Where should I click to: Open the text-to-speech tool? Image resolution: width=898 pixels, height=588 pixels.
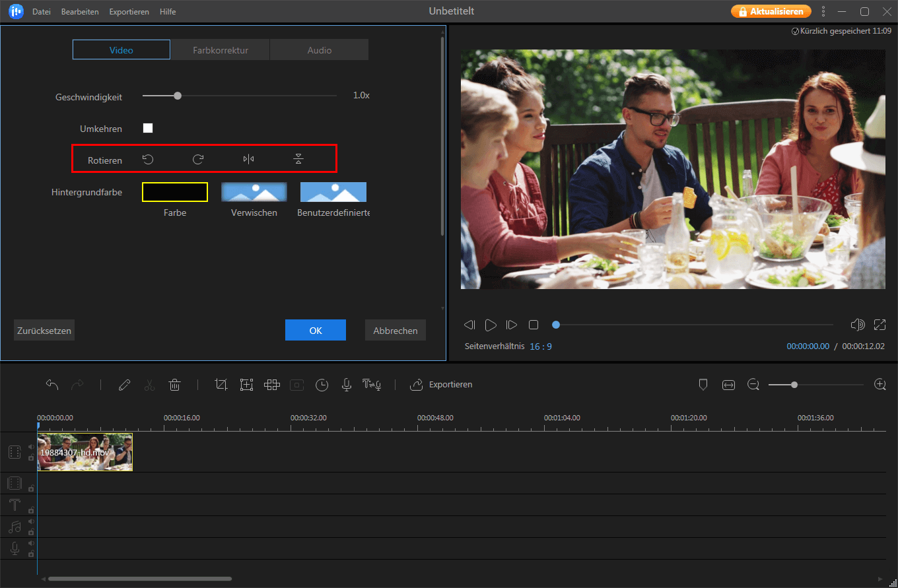tap(372, 384)
